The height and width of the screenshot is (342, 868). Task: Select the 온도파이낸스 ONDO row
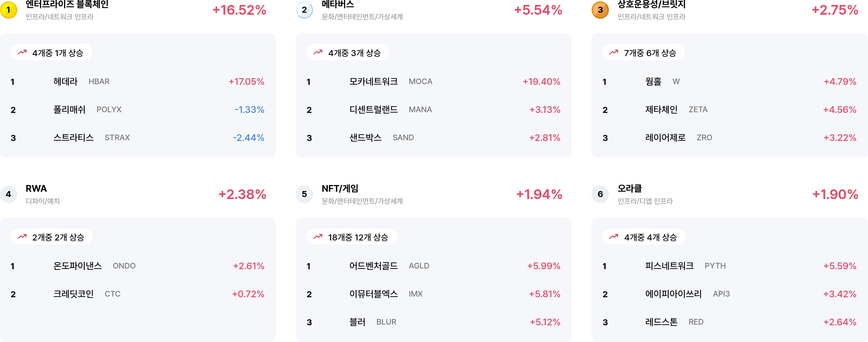(138, 266)
